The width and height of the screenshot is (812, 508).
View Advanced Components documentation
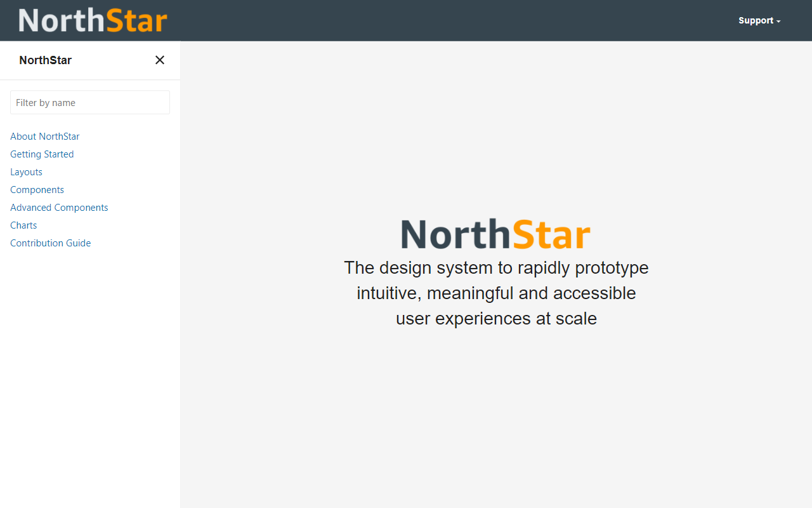click(59, 207)
